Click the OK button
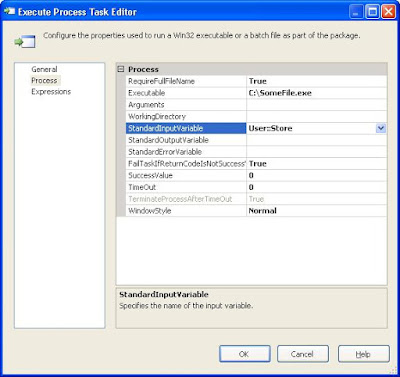400x377 pixels. point(245,354)
